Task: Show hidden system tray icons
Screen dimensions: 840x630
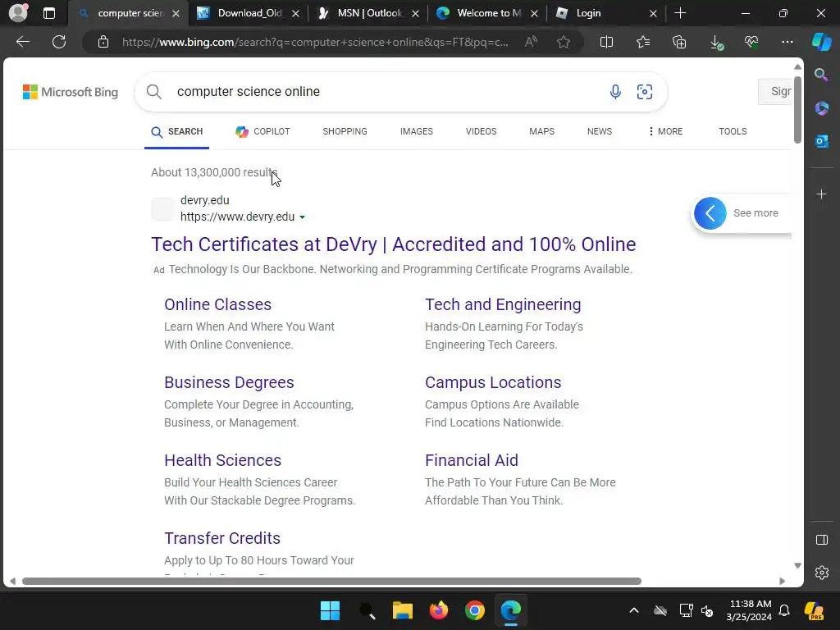Action: [634, 610]
